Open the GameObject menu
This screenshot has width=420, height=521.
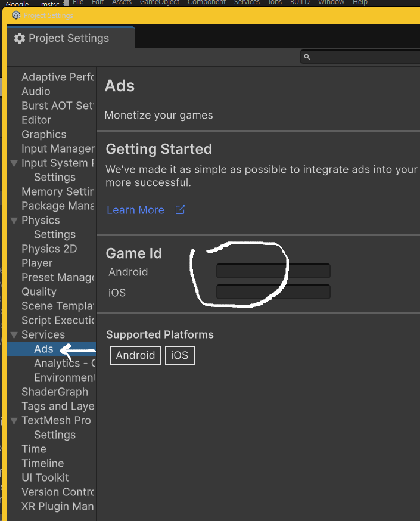coord(160,2)
